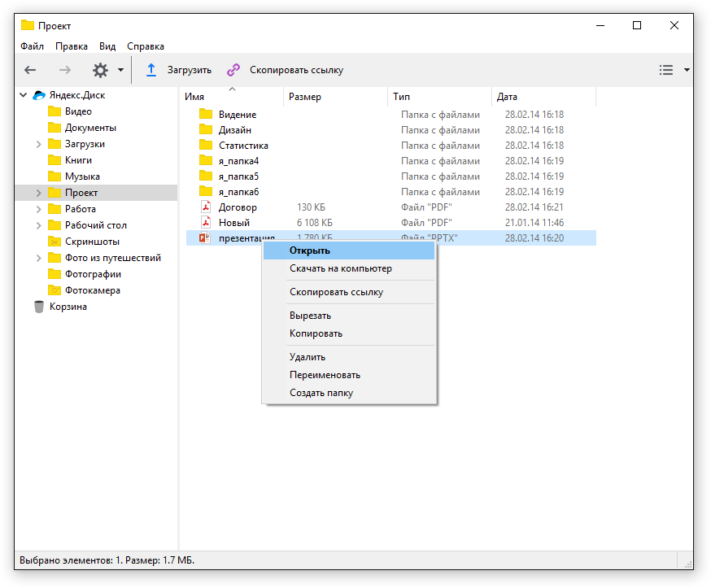This screenshot has height=588, width=711.
Task: Select the Документы folder icon
Action: pyautogui.click(x=55, y=128)
